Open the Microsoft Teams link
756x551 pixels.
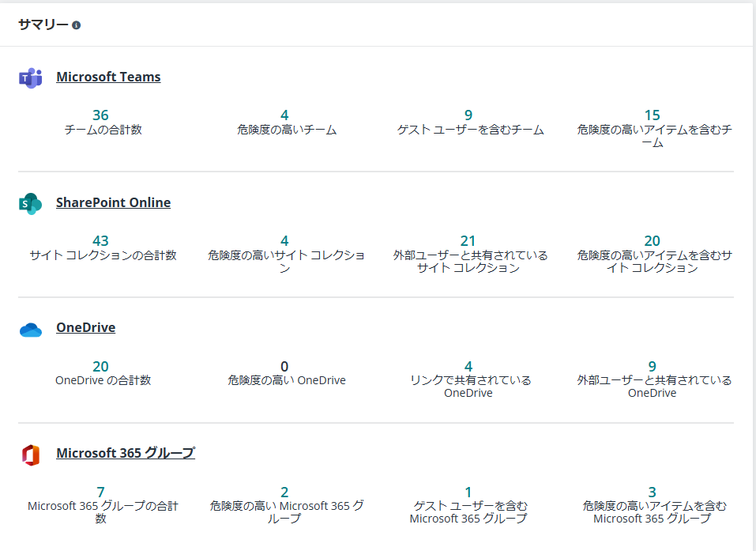108,77
